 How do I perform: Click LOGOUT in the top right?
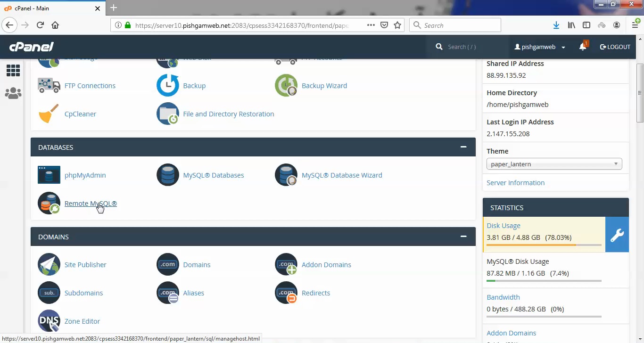pyautogui.click(x=615, y=47)
